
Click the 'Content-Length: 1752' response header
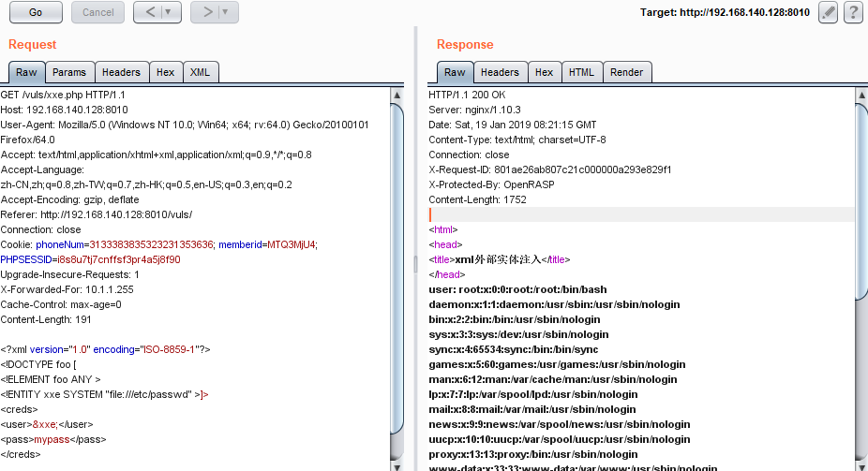(x=477, y=199)
